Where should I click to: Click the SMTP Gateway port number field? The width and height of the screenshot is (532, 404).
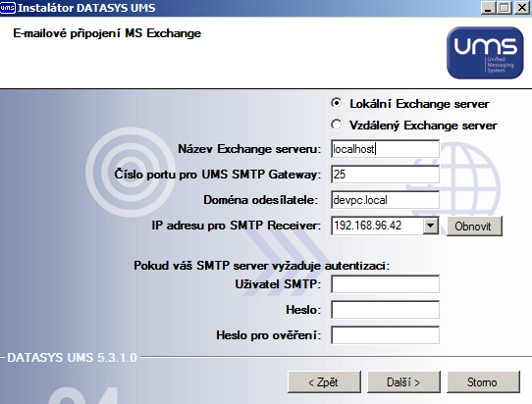385,175
